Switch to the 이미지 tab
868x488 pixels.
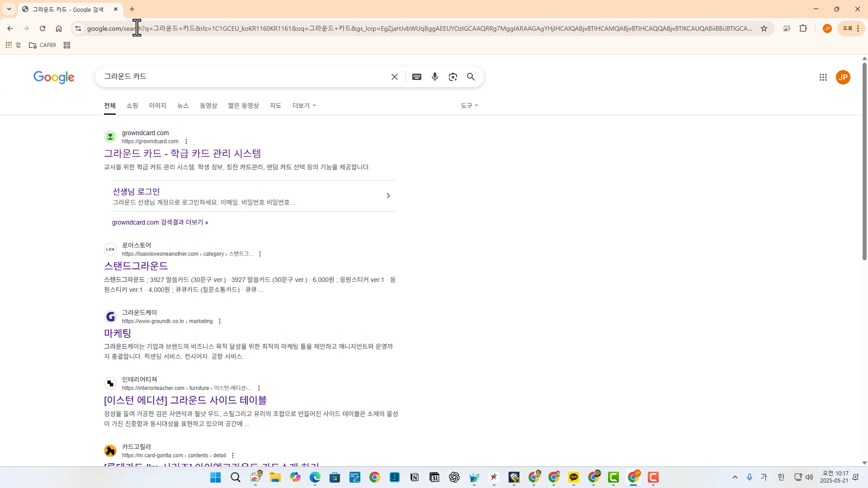pyautogui.click(x=158, y=106)
